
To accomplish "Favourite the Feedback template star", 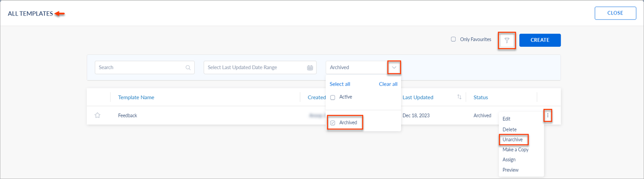I will click(97, 115).
